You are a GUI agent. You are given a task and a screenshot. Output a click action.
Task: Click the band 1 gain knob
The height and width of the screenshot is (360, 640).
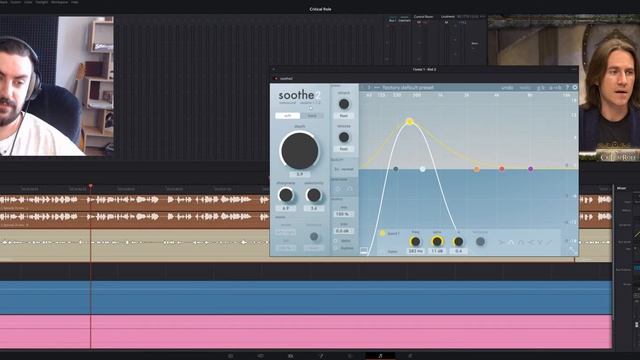tap(437, 242)
